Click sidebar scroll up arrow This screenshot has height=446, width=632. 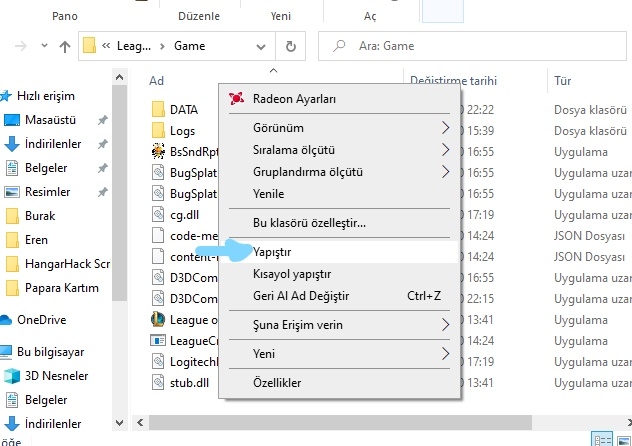[119, 77]
